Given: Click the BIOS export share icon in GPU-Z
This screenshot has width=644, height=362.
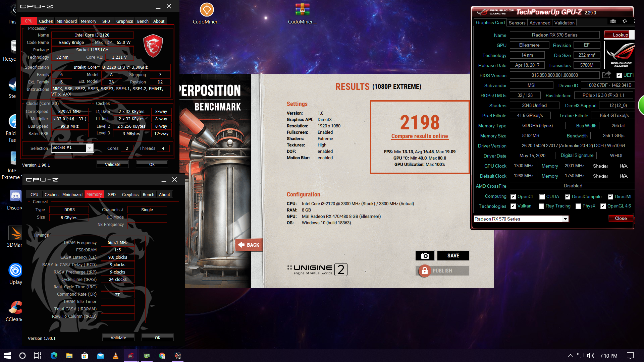Looking at the screenshot, I should [606, 75].
